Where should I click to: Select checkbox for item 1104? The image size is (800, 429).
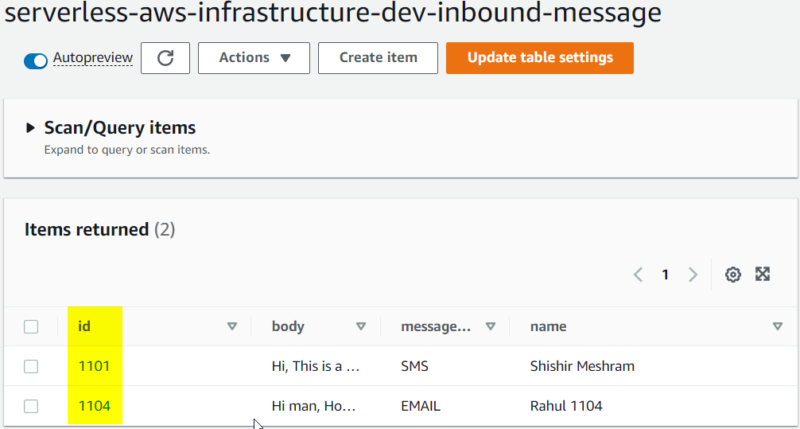click(x=31, y=406)
